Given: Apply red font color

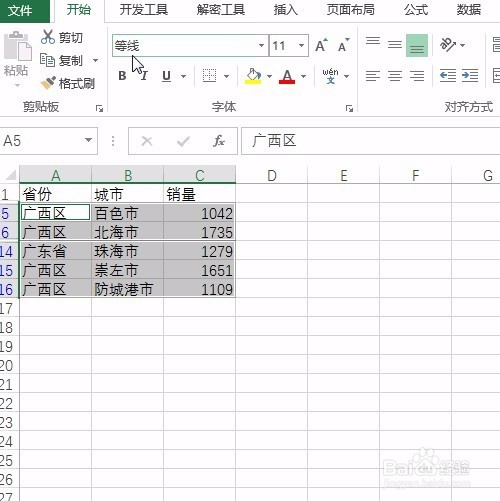Looking at the screenshot, I should point(287,76).
